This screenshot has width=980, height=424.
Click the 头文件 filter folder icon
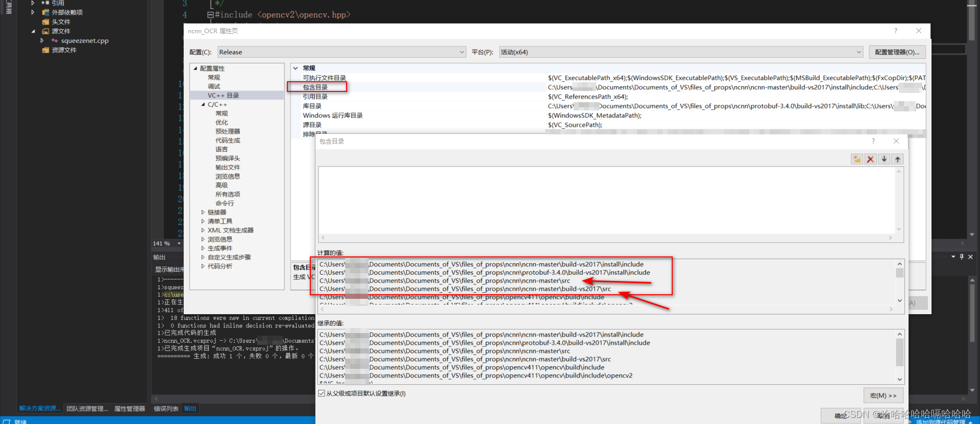click(45, 21)
